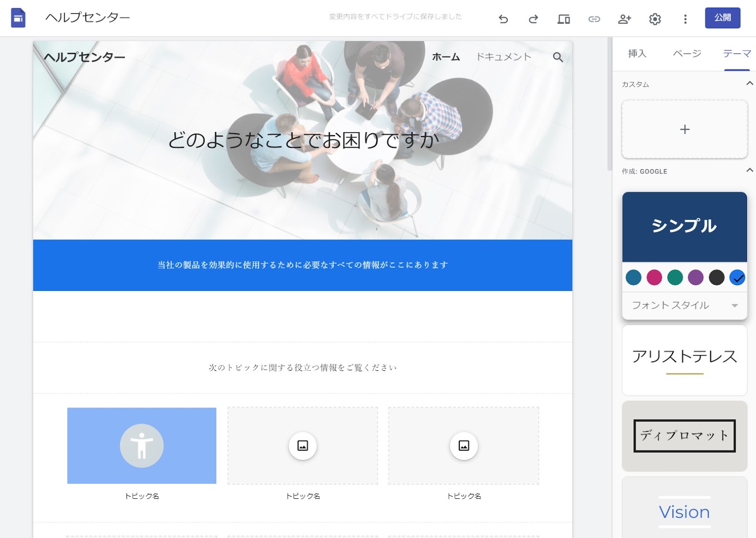Copy the site link
The height and width of the screenshot is (538, 756).
point(594,19)
